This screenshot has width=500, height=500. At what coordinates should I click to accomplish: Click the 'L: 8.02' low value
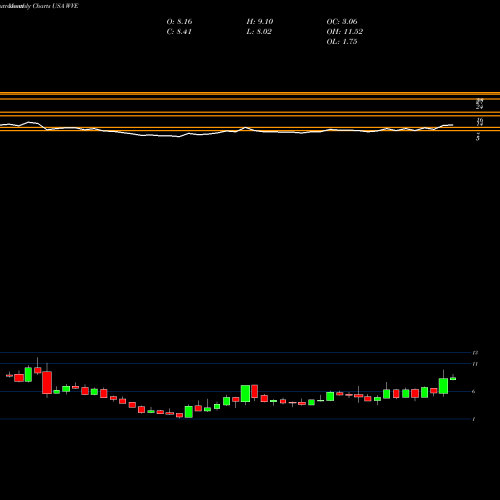pyautogui.click(x=259, y=32)
